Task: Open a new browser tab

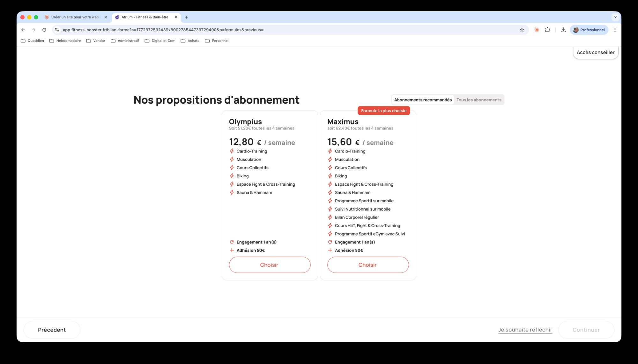Action: (x=187, y=17)
